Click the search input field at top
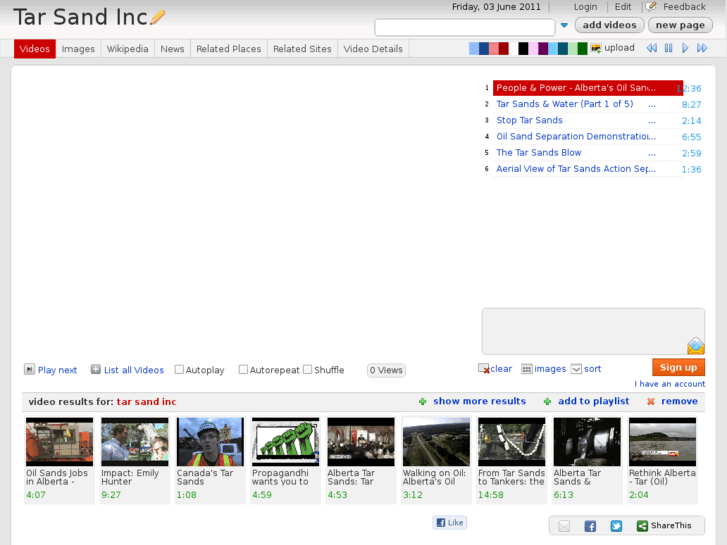 click(465, 27)
